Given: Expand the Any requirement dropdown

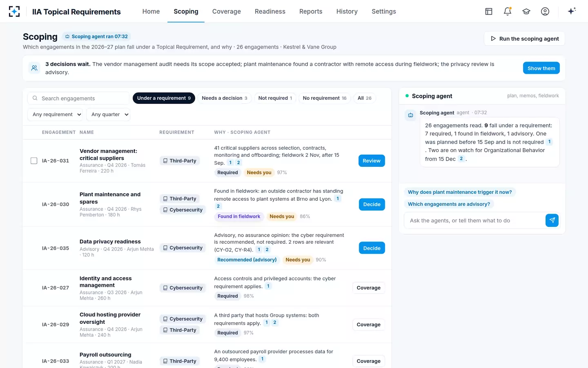Looking at the screenshot, I should pyautogui.click(x=56, y=114).
